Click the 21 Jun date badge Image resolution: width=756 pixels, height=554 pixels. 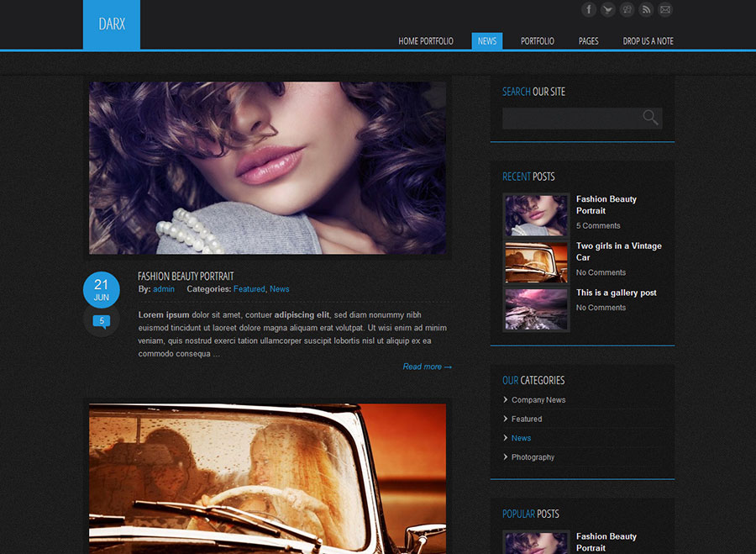point(102,289)
